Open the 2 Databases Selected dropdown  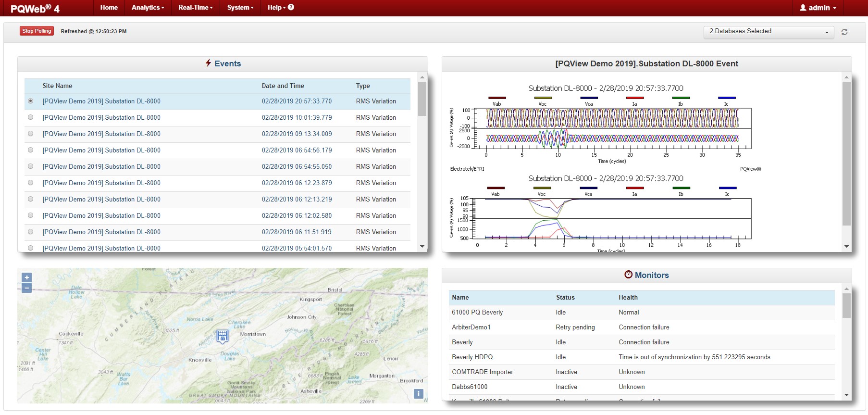pos(769,32)
